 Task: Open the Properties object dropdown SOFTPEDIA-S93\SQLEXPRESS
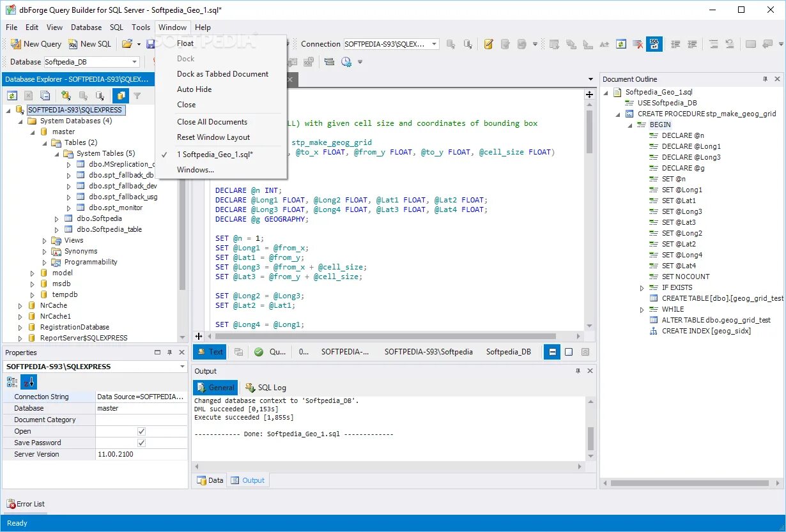182,367
